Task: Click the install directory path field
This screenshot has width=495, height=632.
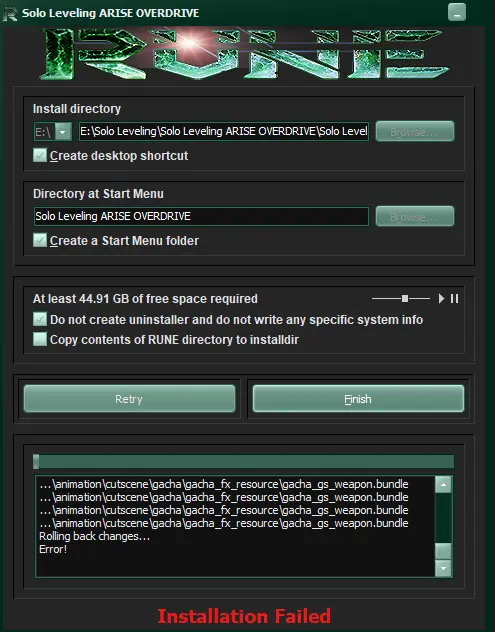Action: [x=224, y=131]
